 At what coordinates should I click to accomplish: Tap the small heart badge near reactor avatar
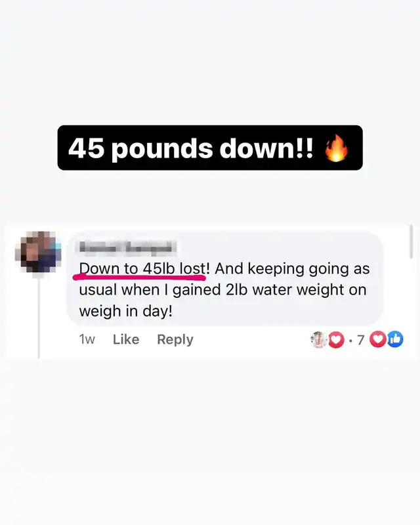336,340
